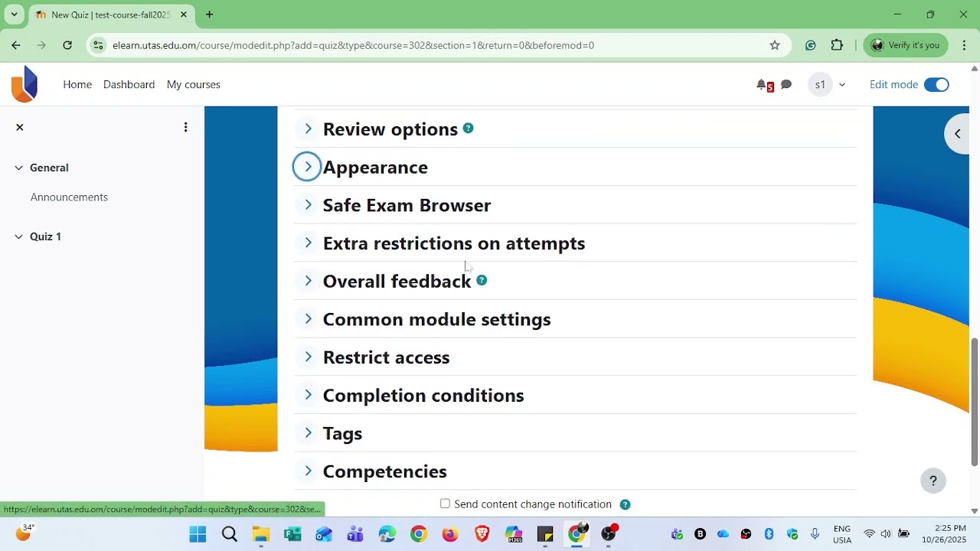Toggle Edit mode switch off

[936, 85]
